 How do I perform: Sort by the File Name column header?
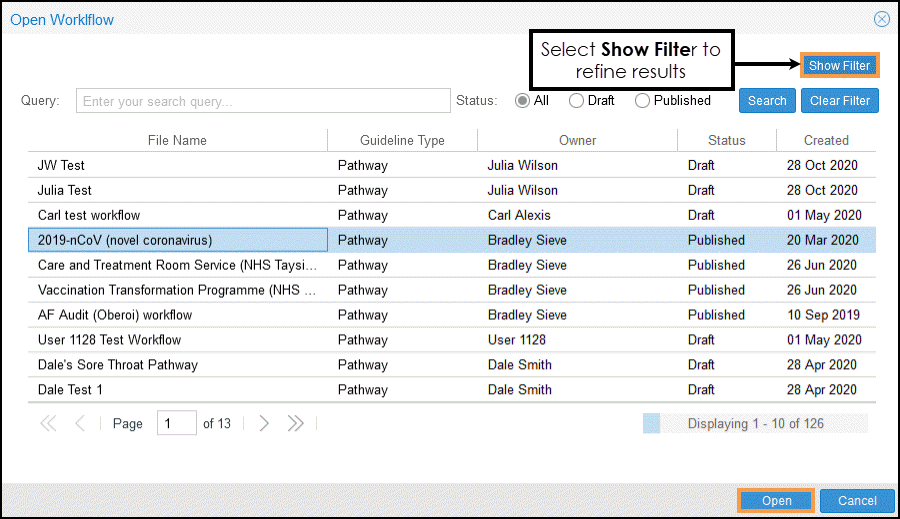pos(177,140)
